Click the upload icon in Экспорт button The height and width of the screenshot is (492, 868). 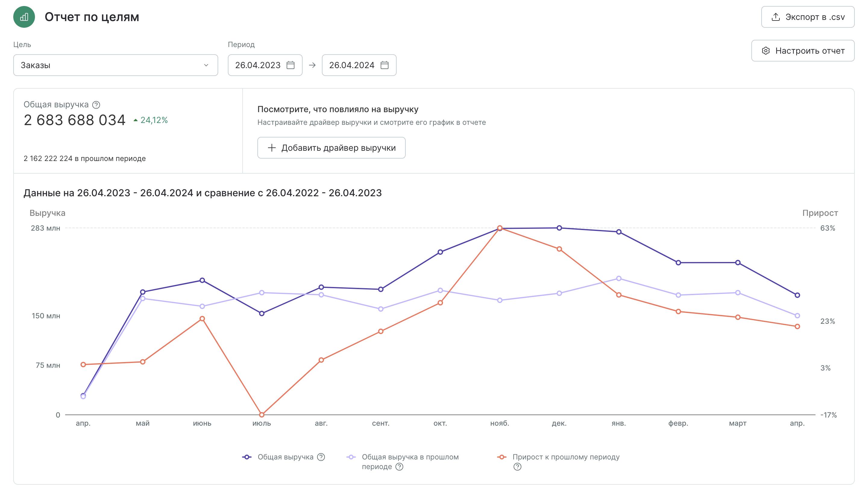(x=776, y=17)
